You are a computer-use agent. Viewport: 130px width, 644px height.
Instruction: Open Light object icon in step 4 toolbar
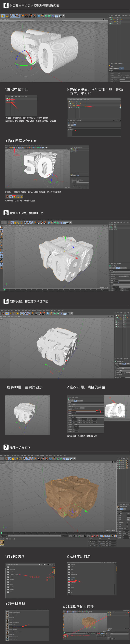click(64, 16)
